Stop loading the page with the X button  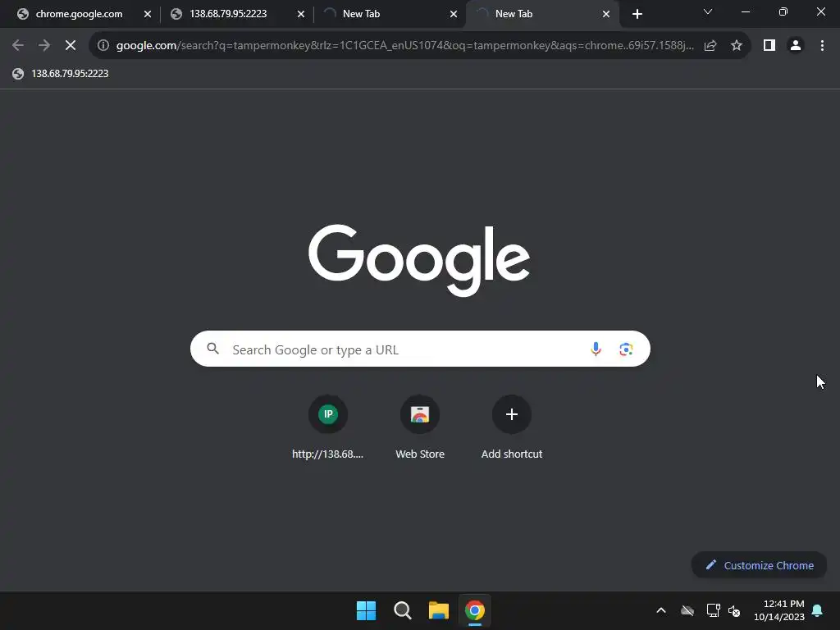click(71, 46)
